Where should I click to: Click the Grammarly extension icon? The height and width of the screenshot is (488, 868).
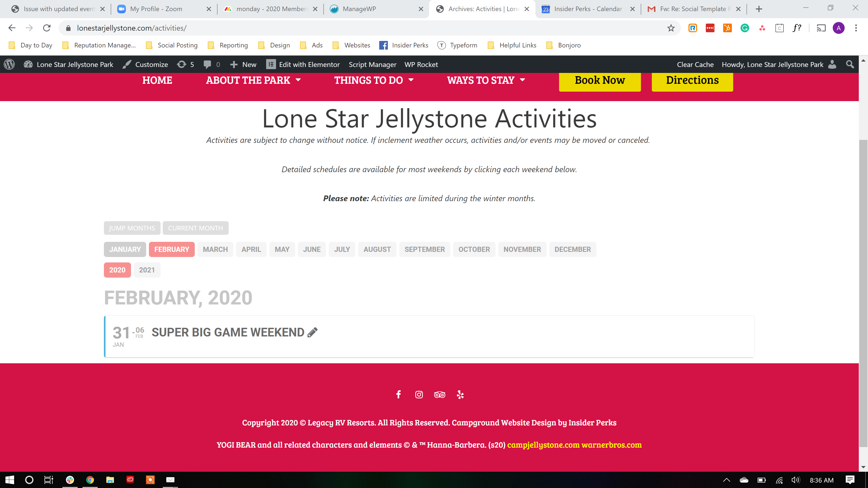coord(745,28)
